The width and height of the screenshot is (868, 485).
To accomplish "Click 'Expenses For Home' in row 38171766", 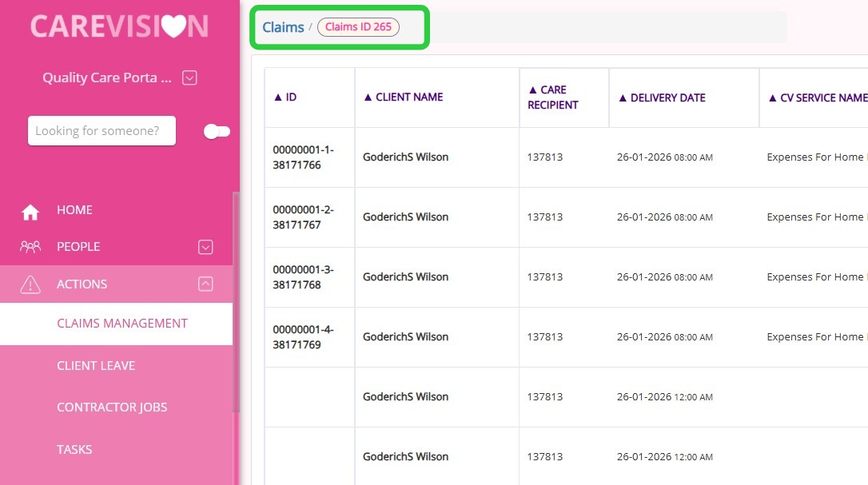I will click(x=815, y=157).
